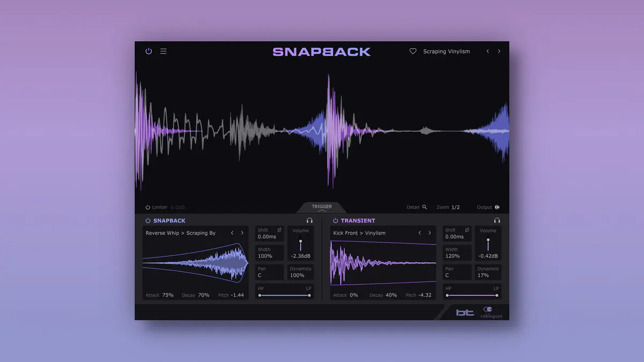Open Reverse Whip sample selector
Viewport: 644px width, 362px height.
[180, 233]
